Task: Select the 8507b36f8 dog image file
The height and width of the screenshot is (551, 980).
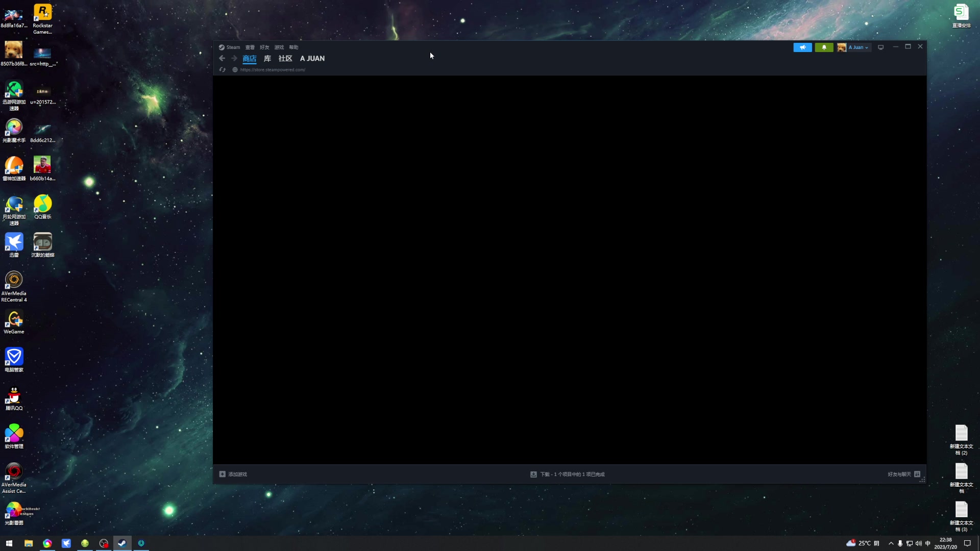Action: click(14, 54)
